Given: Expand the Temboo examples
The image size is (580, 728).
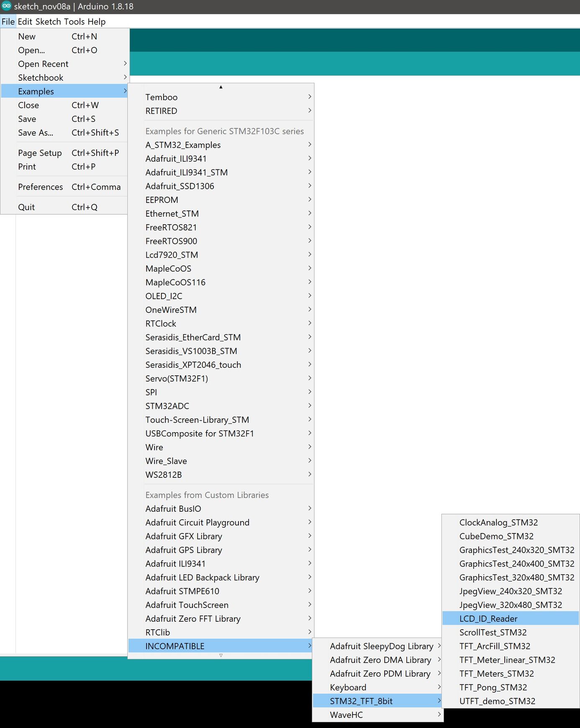Looking at the screenshot, I should [x=221, y=97].
